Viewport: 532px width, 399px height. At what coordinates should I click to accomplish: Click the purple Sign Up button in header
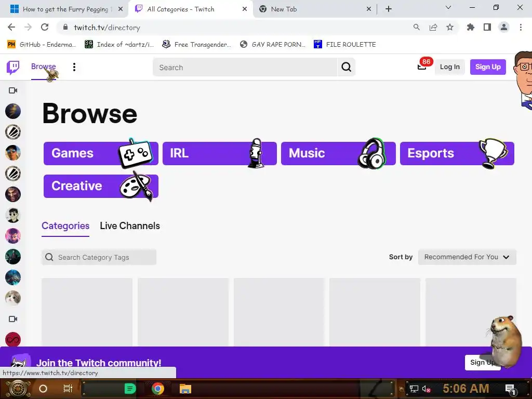(488, 67)
